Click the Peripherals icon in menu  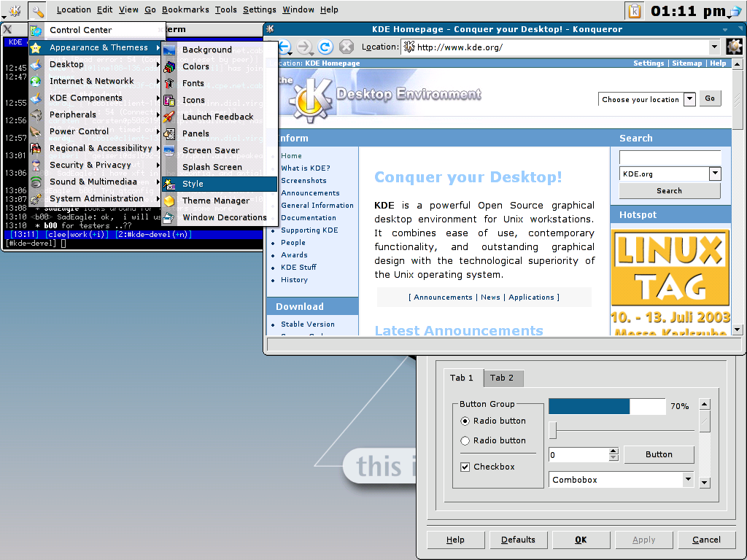click(36, 114)
